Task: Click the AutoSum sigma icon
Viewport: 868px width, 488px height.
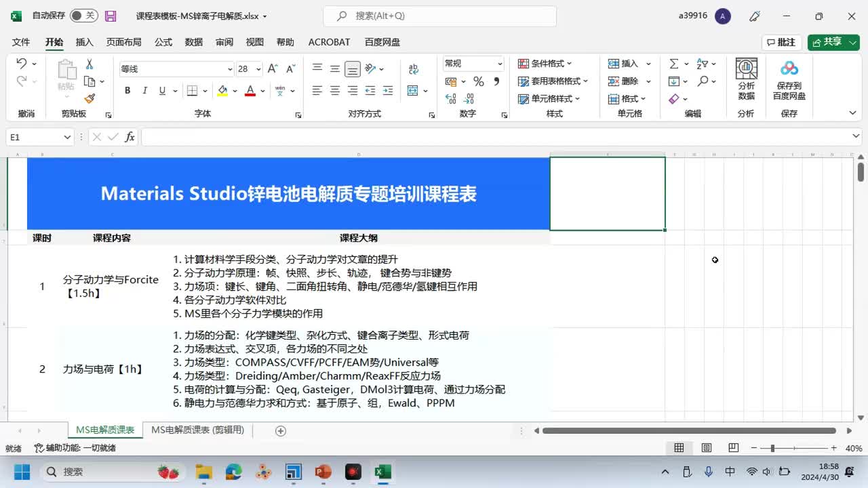Action: pyautogui.click(x=674, y=64)
